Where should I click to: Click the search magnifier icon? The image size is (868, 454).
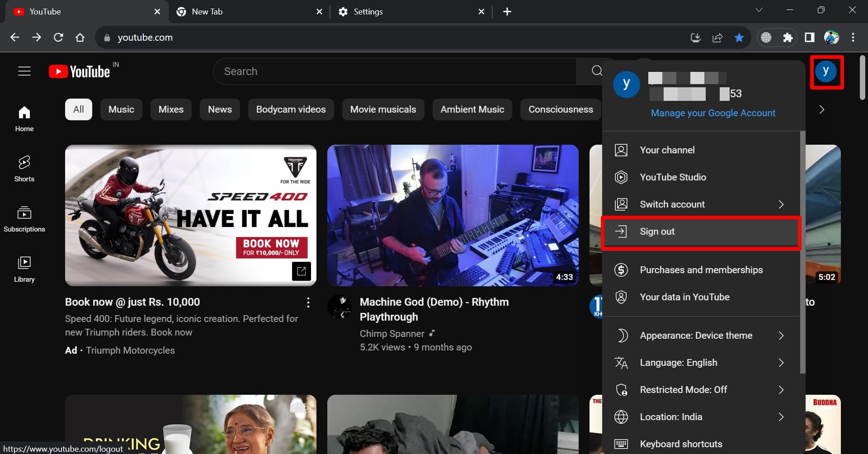coord(597,71)
